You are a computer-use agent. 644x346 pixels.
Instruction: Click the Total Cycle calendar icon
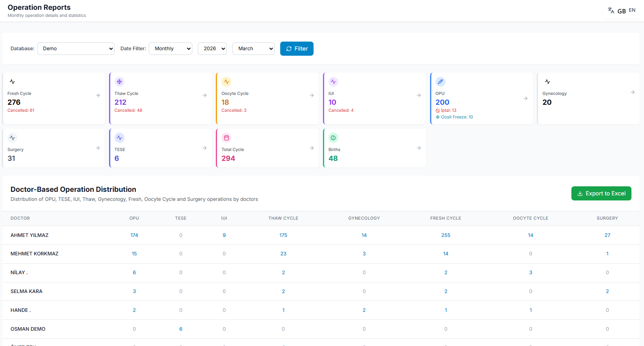coord(226,138)
